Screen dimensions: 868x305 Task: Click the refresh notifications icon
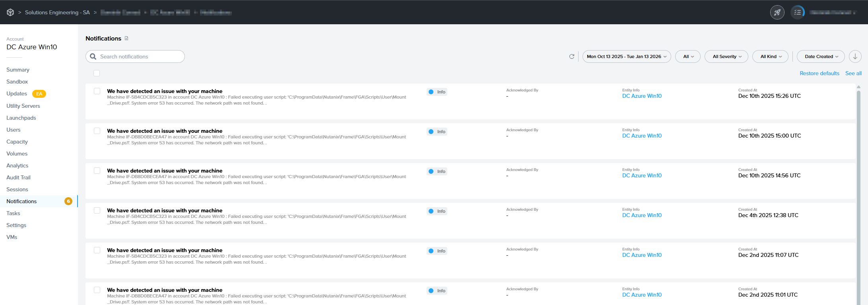tap(572, 56)
